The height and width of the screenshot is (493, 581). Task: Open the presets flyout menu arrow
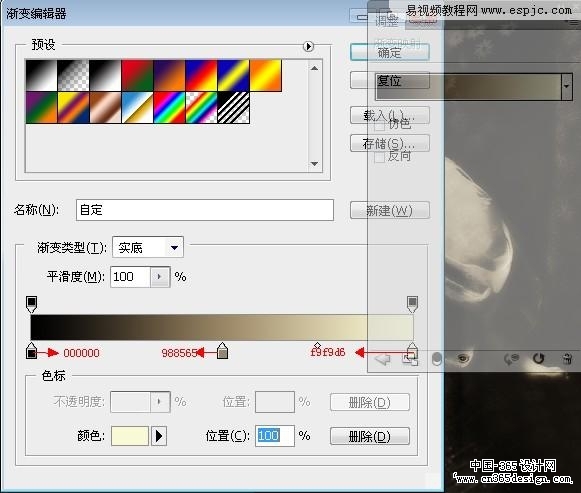point(308,46)
